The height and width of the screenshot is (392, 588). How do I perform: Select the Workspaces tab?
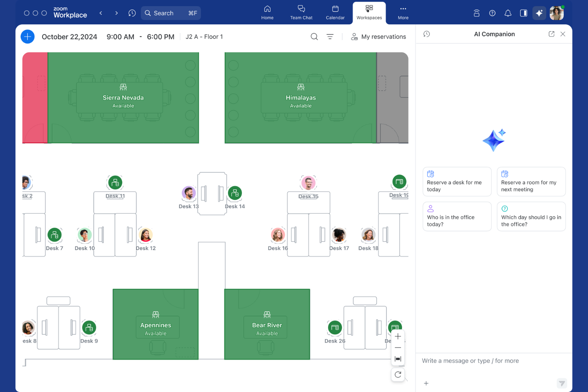(369, 13)
